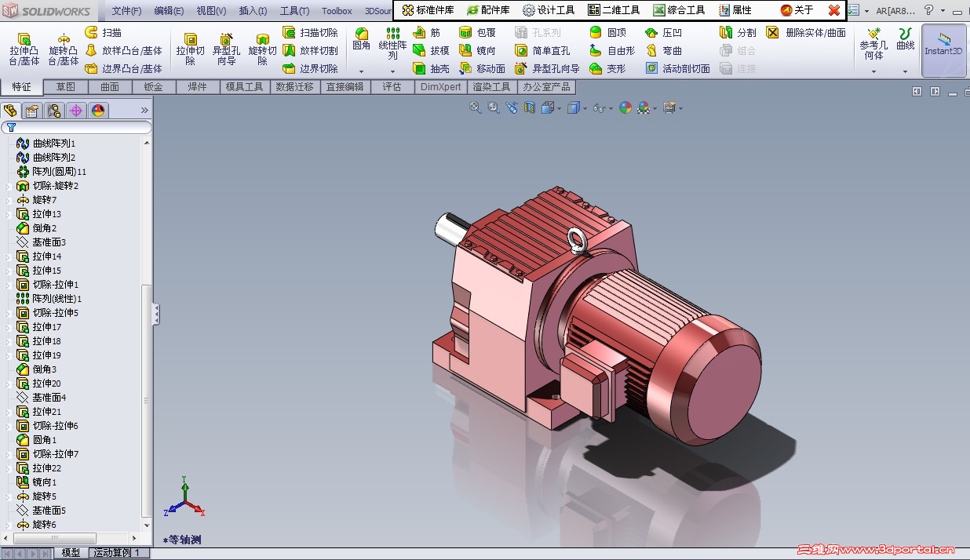This screenshot has width=970, height=560.
Task: Click 删除实体/曲面 delete body tool
Action: [806, 33]
